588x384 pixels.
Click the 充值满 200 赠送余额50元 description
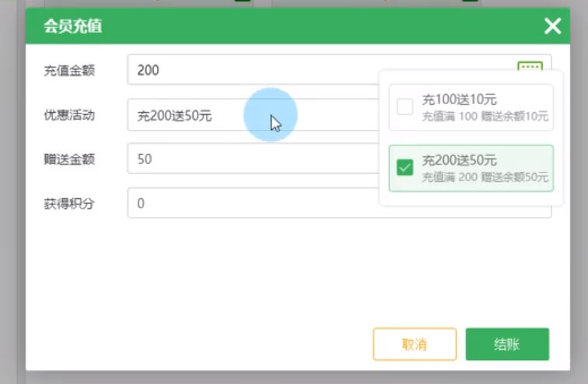pyautogui.click(x=485, y=176)
